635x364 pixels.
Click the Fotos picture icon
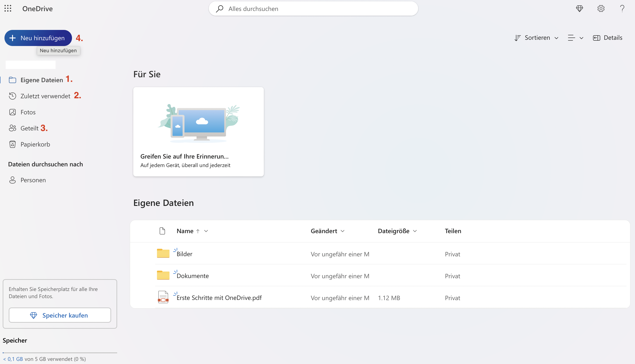(x=13, y=112)
